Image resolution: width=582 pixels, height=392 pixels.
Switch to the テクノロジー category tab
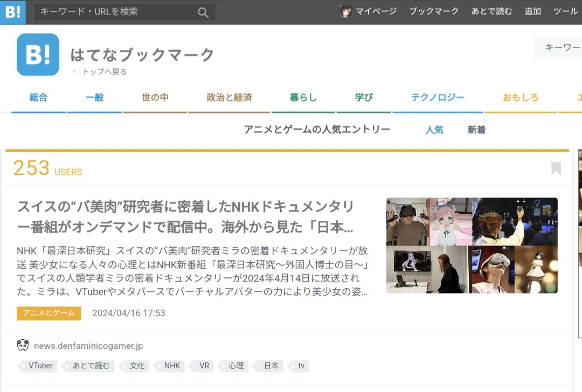pos(438,97)
